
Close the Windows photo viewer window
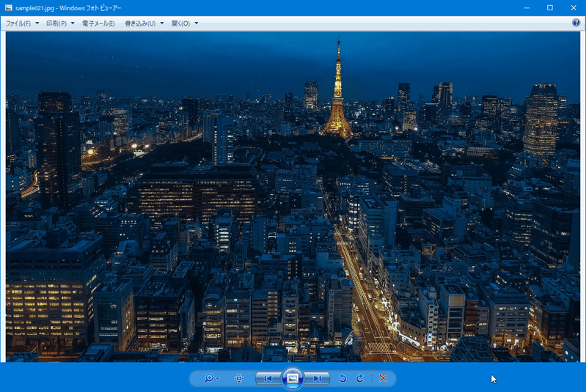pos(572,8)
